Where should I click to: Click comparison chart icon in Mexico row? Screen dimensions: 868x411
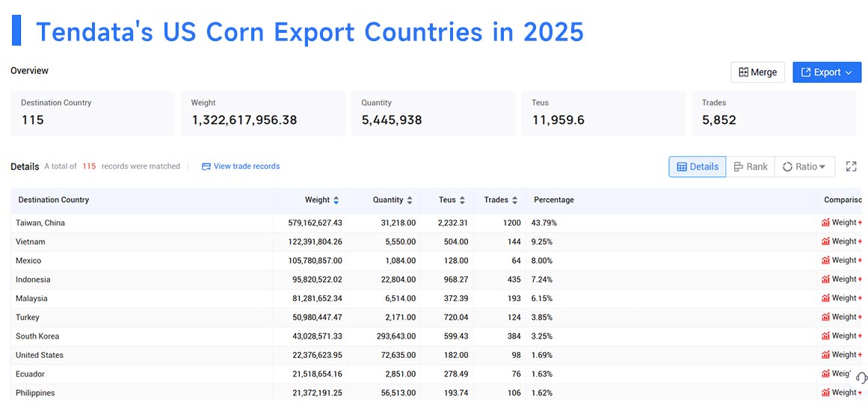click(x=825, y=261)
